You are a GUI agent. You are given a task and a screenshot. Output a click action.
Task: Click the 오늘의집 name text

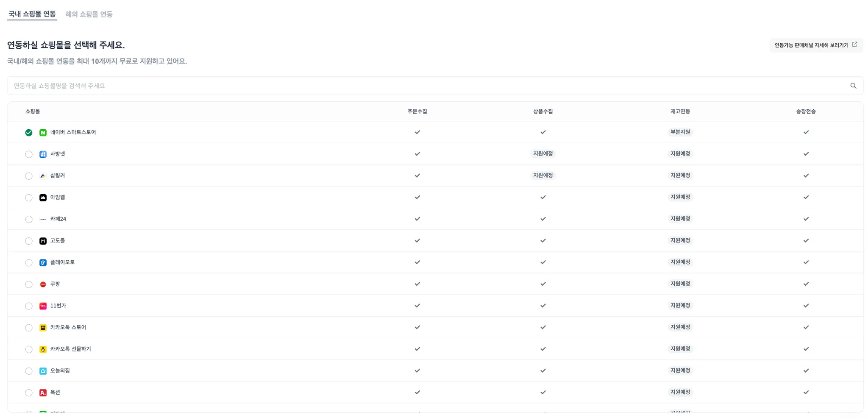(x=60, y=371)
